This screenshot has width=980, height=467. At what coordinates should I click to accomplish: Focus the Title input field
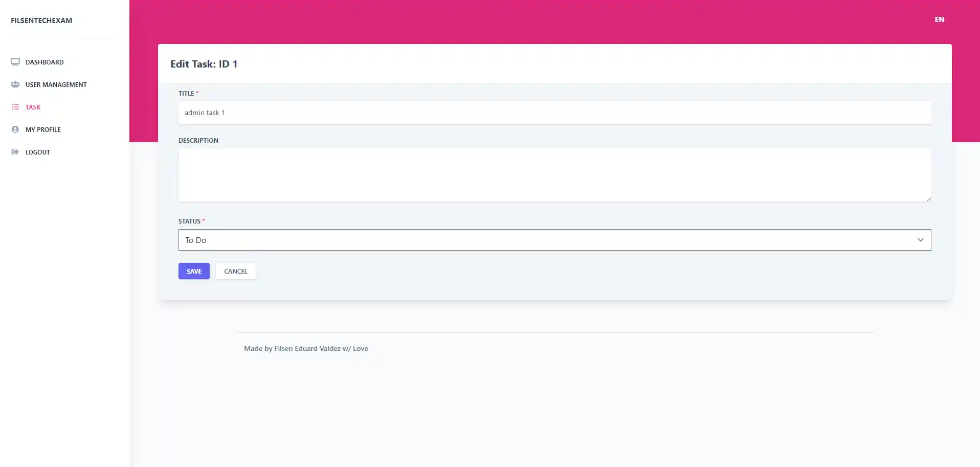pos(554,113)
